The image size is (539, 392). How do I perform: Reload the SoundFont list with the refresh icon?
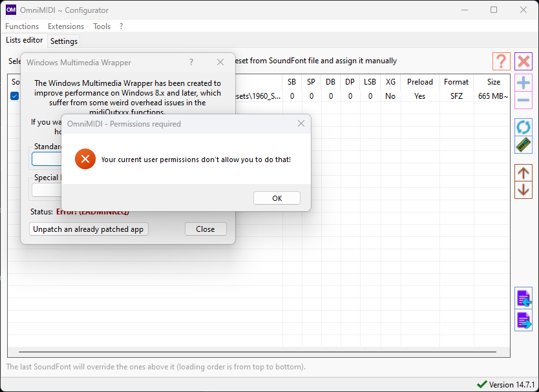[523, 127]
